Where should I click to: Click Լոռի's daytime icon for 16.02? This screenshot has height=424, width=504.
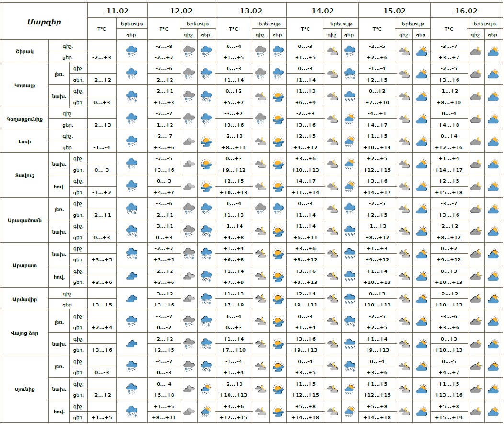(x=493, y=141)
